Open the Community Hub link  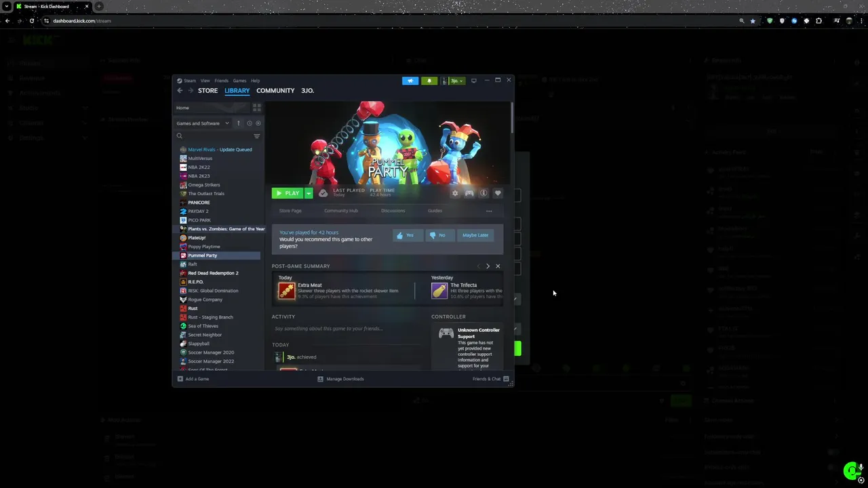pos(340,211)
